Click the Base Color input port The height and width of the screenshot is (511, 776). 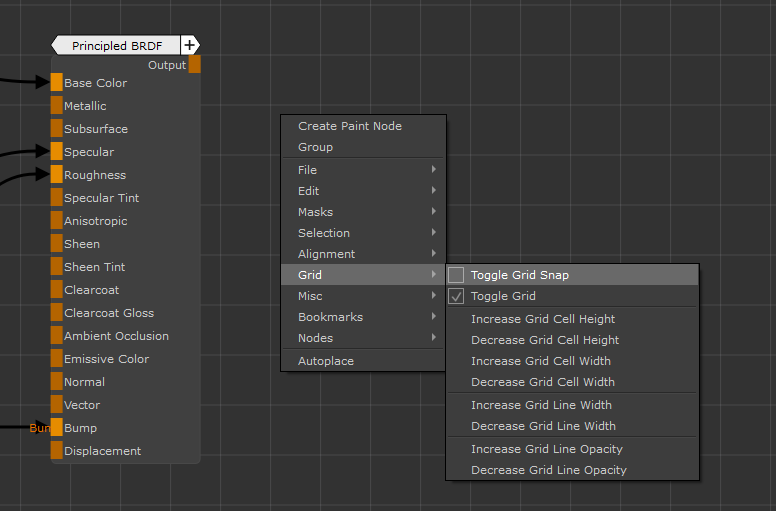(57, 83)
